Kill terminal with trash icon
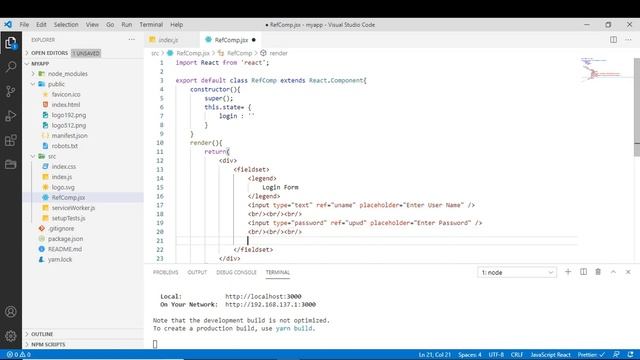The height and width of the screenshot is (360, 640). 598,272
